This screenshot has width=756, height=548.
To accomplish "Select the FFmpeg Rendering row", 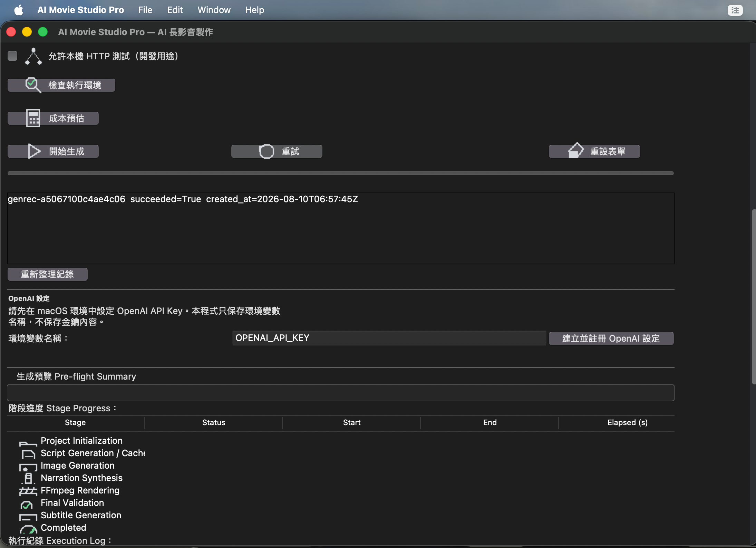I will (x=341, y=490).
